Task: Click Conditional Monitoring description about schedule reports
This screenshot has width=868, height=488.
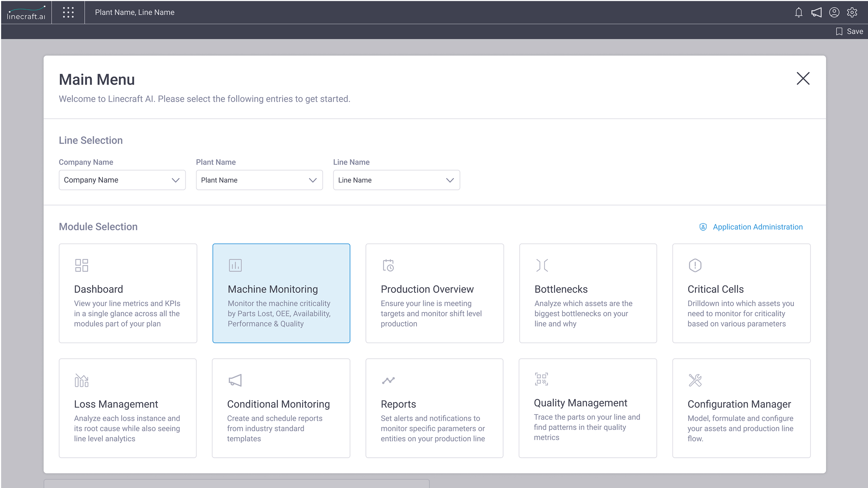Action: pyautogui.click(x=275, y=429)
